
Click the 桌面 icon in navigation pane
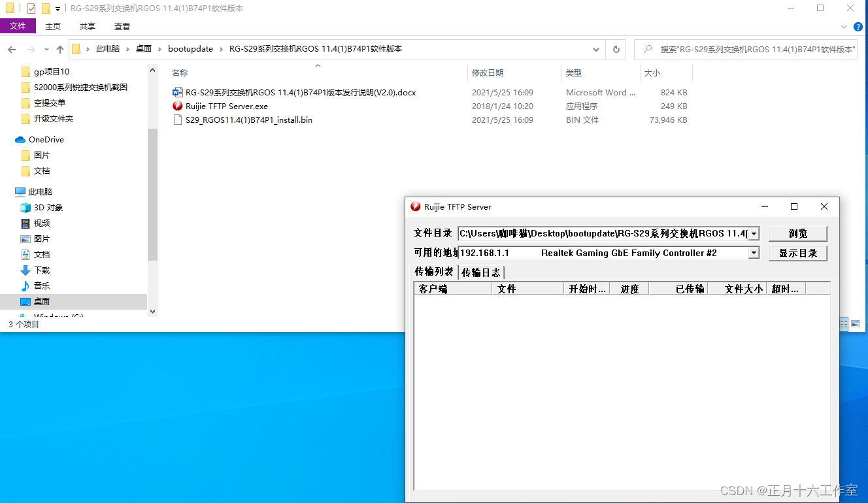pyautogui.click(x=25, y=302)
